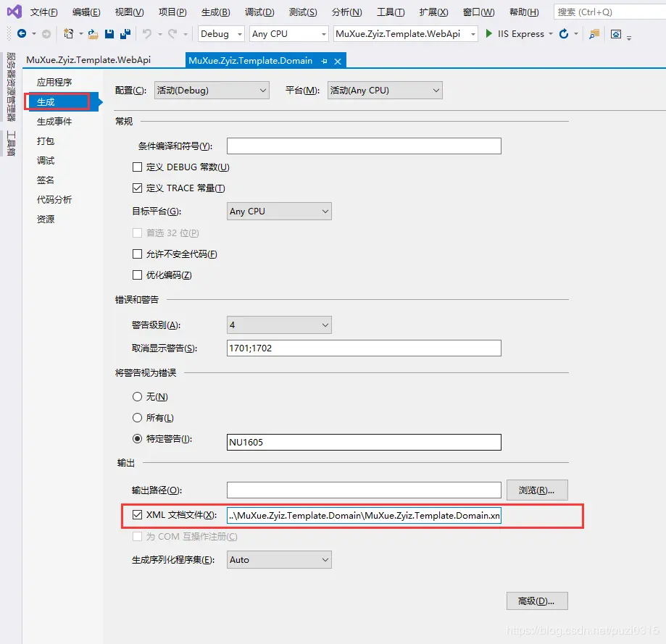Open the 生成(B) menu
666x644 pixels.
pos(216,12)
